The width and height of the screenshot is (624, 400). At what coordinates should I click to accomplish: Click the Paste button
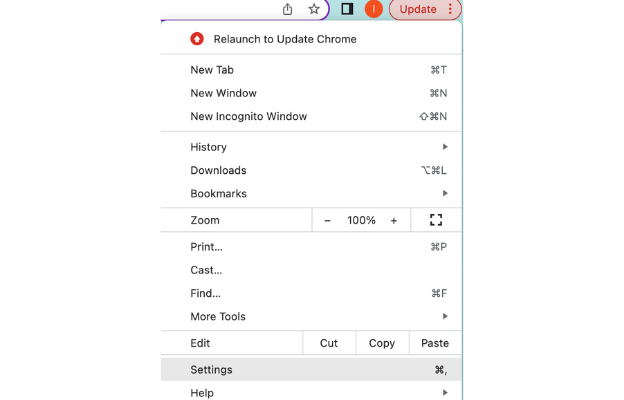coord(435,343)
